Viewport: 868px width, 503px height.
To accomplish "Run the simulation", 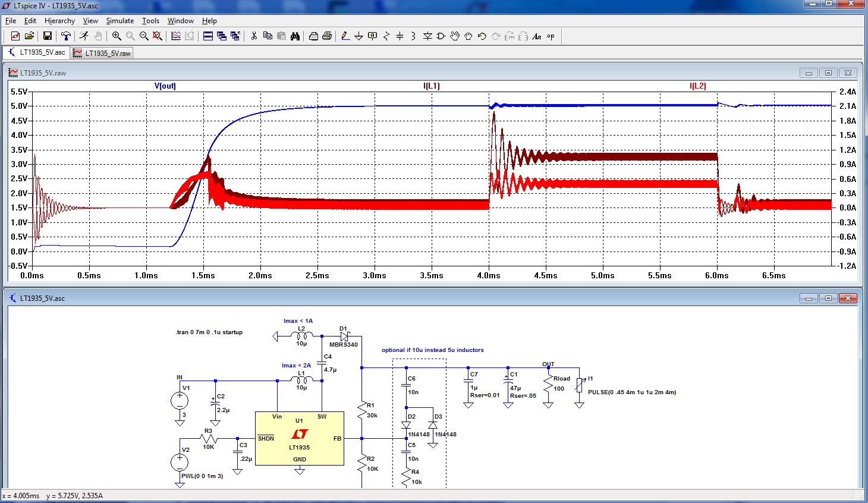I will pos(83,36).
